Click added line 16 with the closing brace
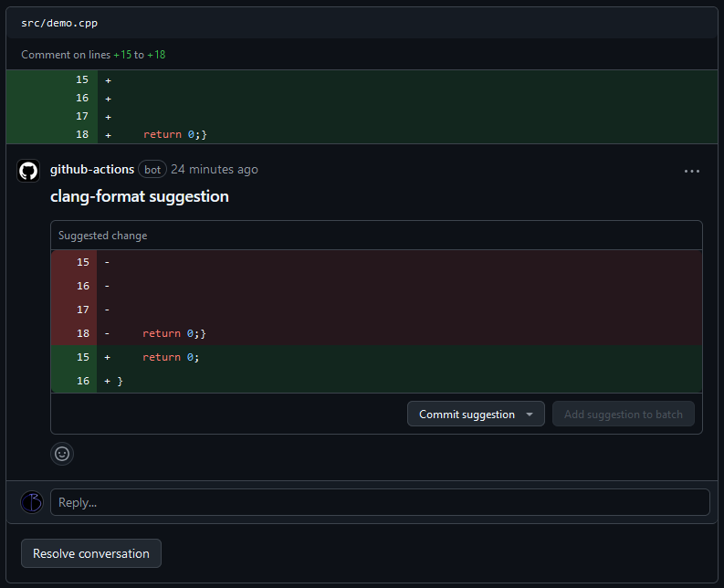The height and width of the screenshot is (588, 724). pyautogui.click(x=120, y=381)
